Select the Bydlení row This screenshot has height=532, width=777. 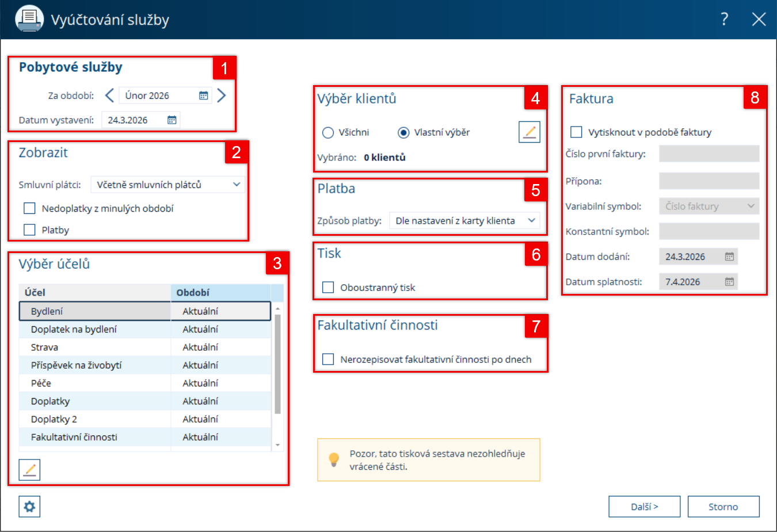145,311
